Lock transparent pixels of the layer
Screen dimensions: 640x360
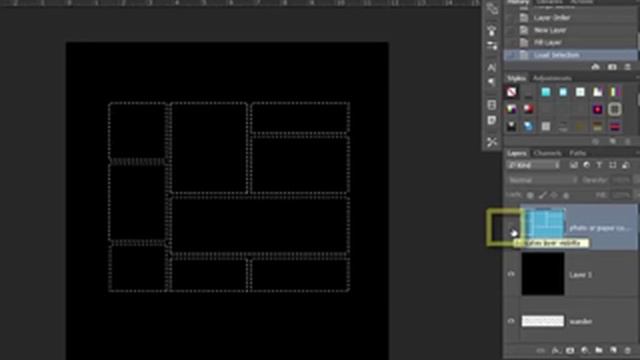[530, 196]
